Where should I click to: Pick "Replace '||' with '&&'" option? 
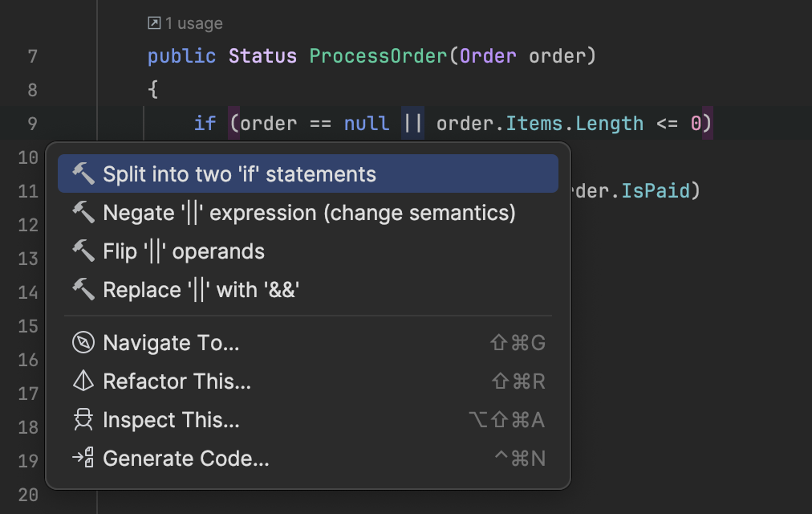[201, 289]
